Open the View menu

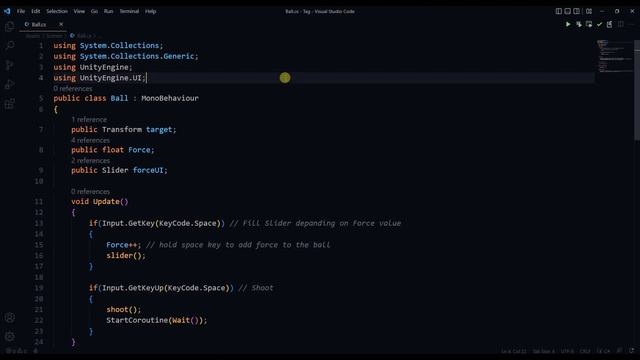coord(79,11)
